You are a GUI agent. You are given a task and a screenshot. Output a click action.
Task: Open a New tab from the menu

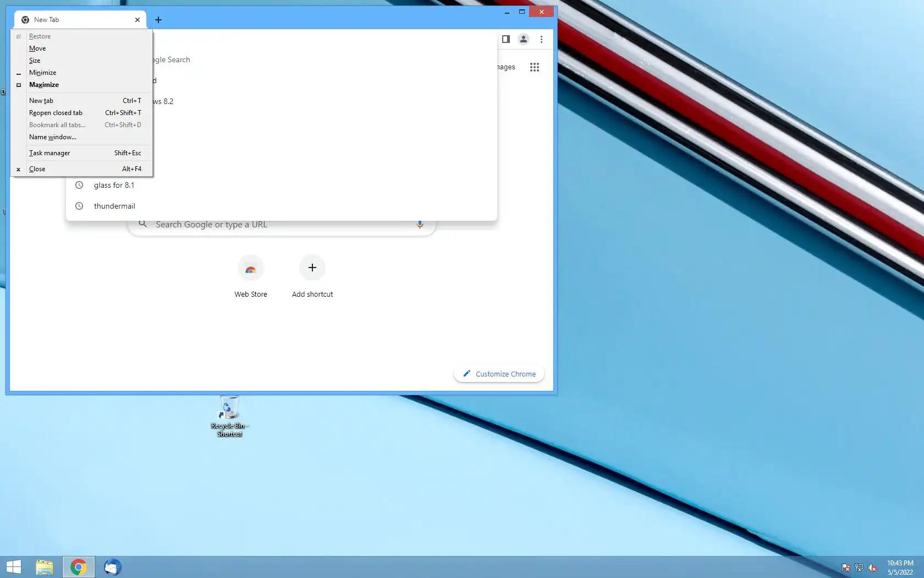[x=81, y=101]
